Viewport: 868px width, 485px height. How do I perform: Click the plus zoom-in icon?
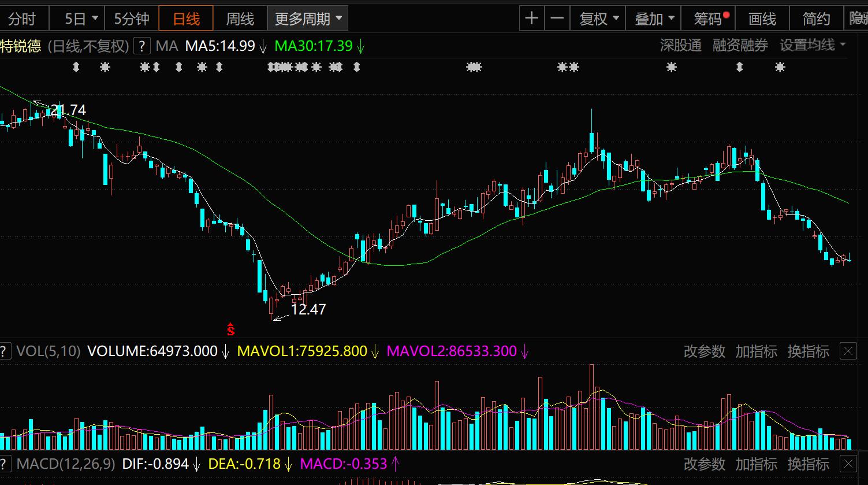pyautogui.click(x=531, y=19)
